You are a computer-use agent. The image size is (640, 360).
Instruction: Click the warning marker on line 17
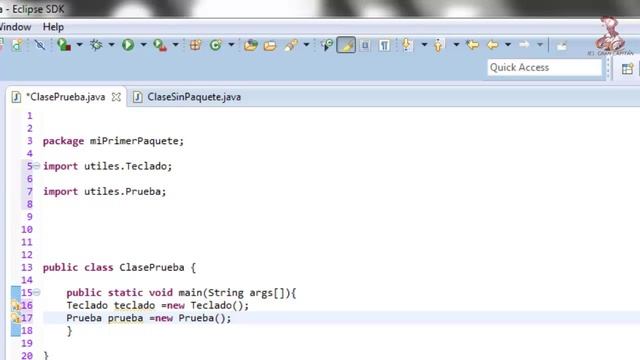click(x=16, y=318)
